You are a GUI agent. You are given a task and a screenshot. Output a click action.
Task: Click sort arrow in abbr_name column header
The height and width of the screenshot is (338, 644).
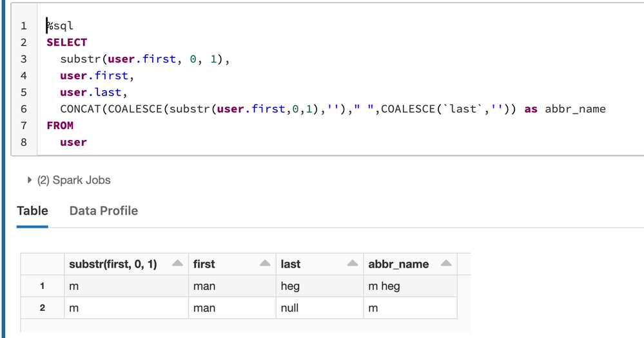(x=444, y=264)
